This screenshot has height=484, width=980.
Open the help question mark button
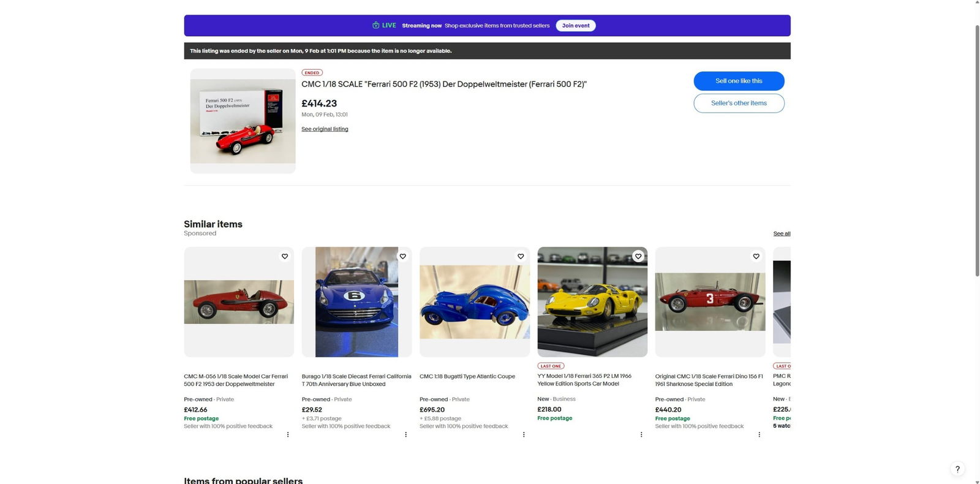957,469
